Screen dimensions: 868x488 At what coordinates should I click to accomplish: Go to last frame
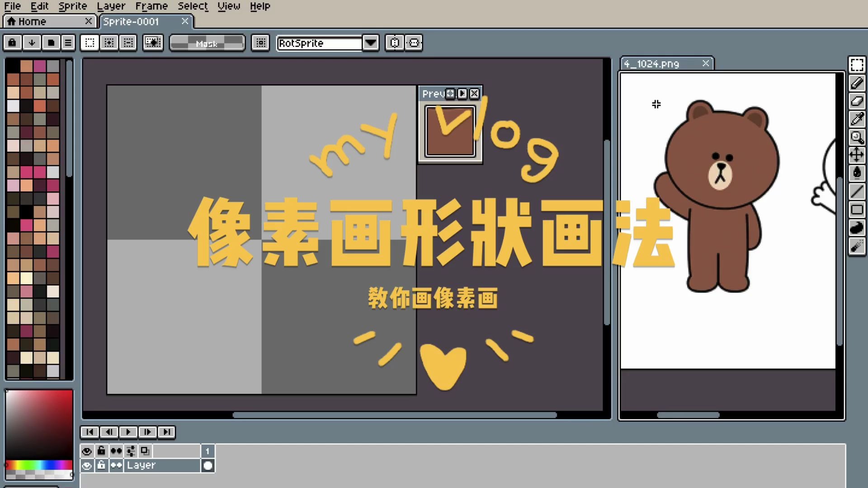click(x=166, y=432)
